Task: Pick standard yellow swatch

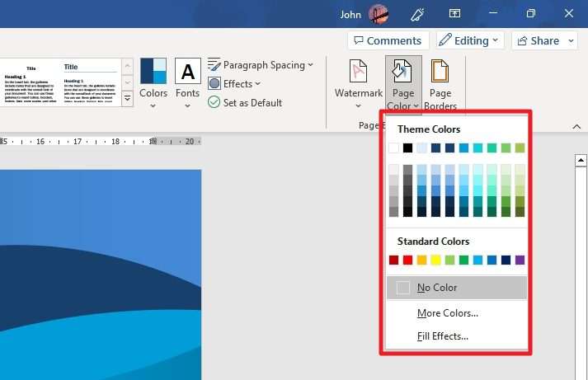Action: tap(435, 260)
